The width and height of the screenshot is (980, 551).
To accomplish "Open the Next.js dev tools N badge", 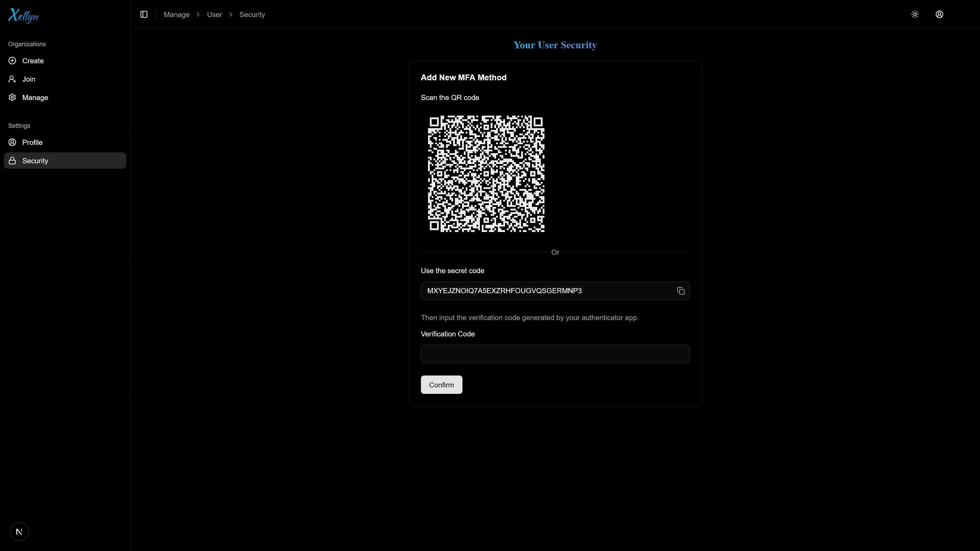I will 19,532.
